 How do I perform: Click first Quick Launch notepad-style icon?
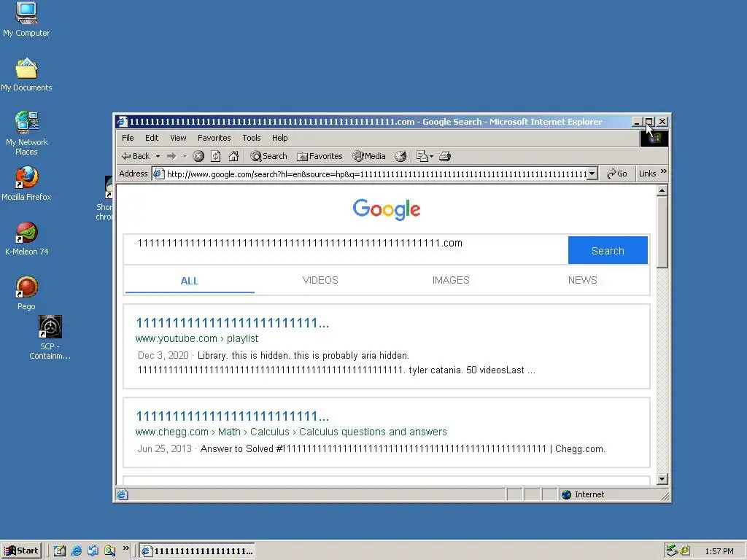[60, 551]
